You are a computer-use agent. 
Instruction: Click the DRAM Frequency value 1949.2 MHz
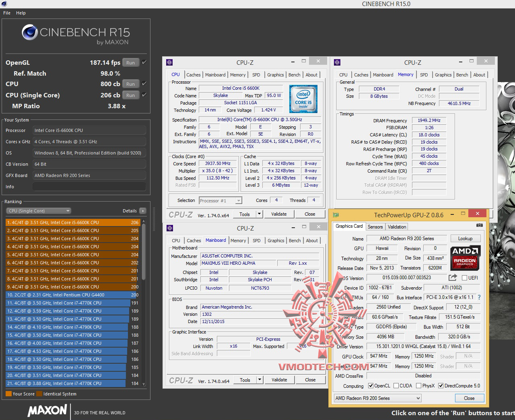(429, 120)
